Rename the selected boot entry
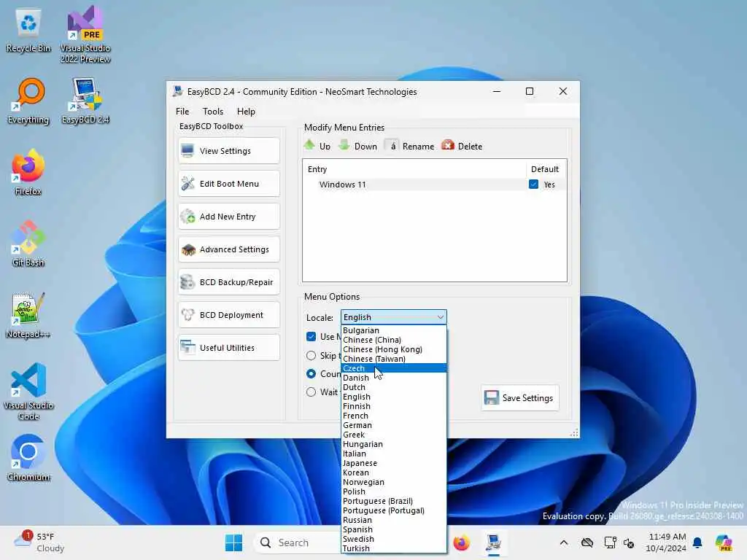 tap(410, 146)
